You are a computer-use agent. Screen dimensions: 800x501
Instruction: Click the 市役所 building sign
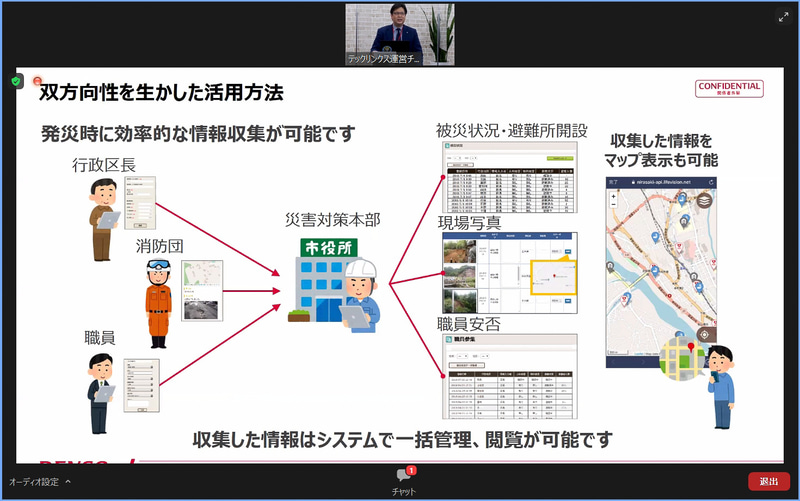tap(329, 248)
